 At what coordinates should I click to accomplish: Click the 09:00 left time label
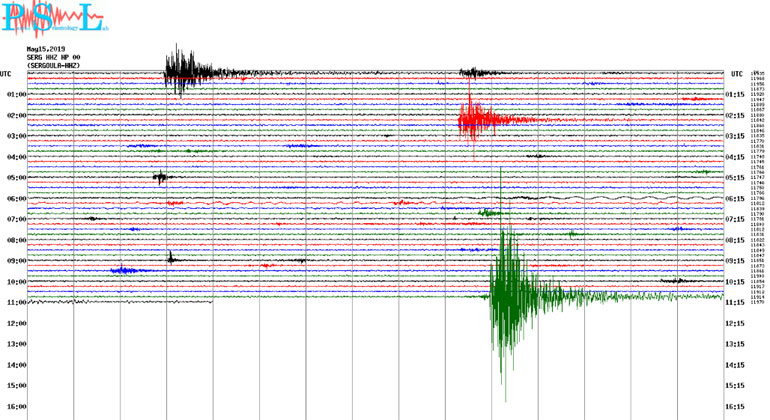point(16,261)
